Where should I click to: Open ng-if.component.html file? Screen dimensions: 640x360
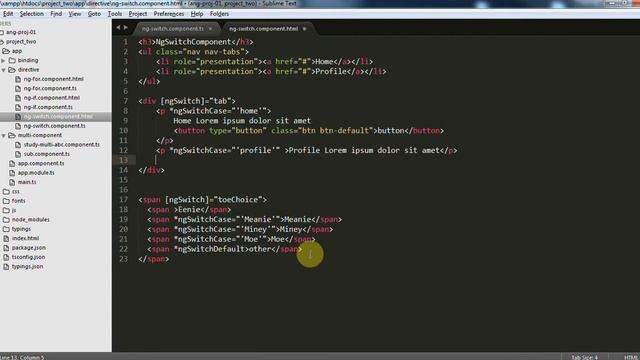51,98
